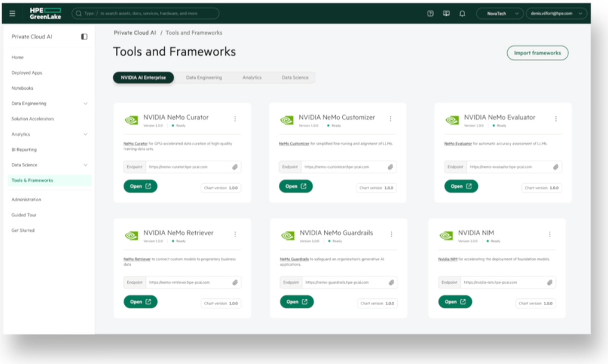
Task: Follow the NeMo Curator description link
Action: pos(135,144)
